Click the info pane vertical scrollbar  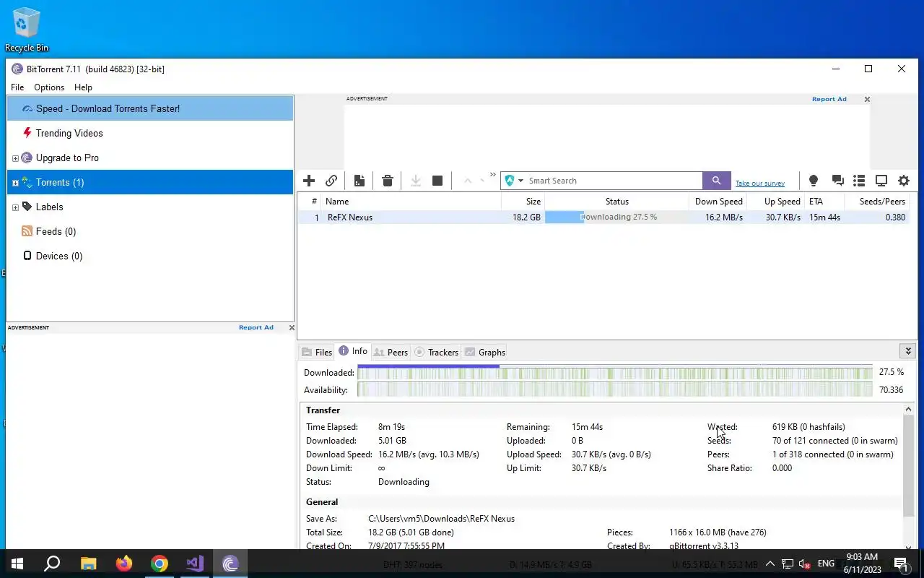908,466
